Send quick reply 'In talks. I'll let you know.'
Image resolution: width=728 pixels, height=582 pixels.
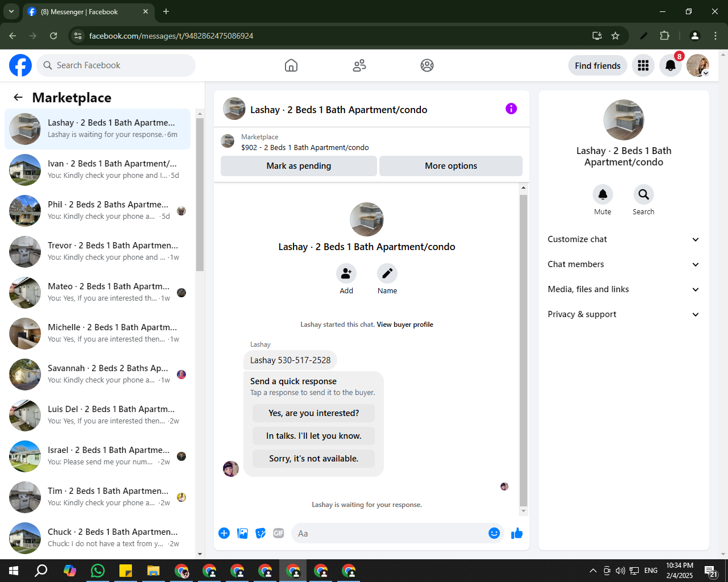coord(314,436)
